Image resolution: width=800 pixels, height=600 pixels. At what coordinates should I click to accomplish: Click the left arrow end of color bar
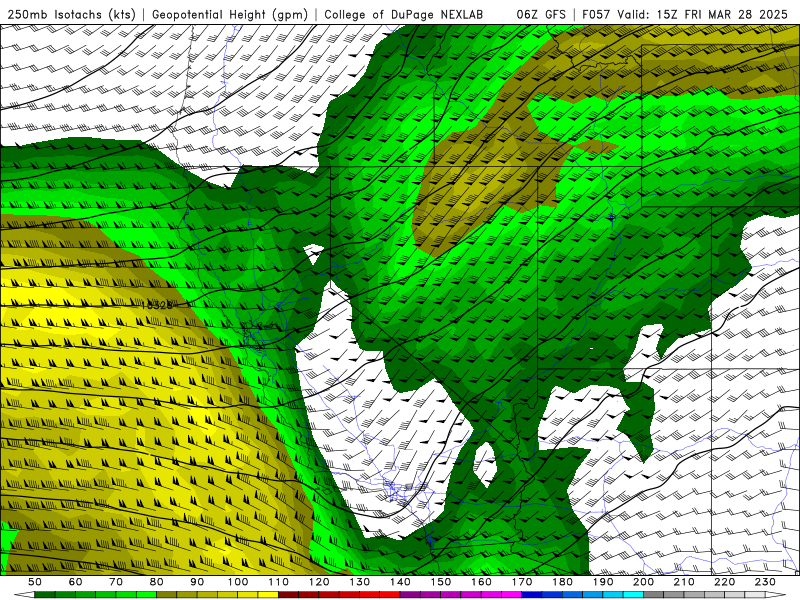click(x=24, y=595)
